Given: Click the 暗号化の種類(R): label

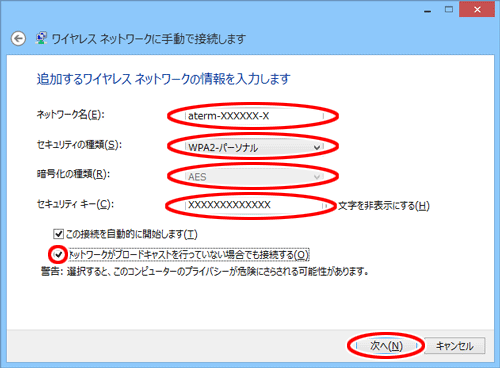Looking at the screenshot, I should point(73,174).
